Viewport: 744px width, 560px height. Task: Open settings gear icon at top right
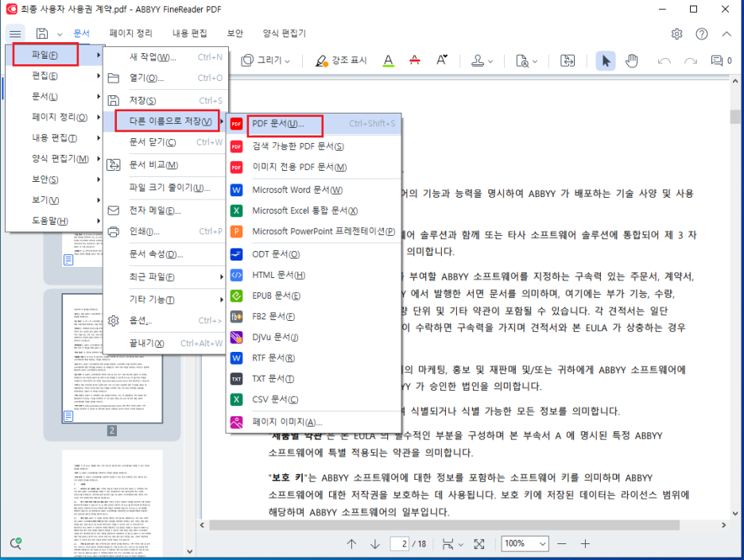676,33
